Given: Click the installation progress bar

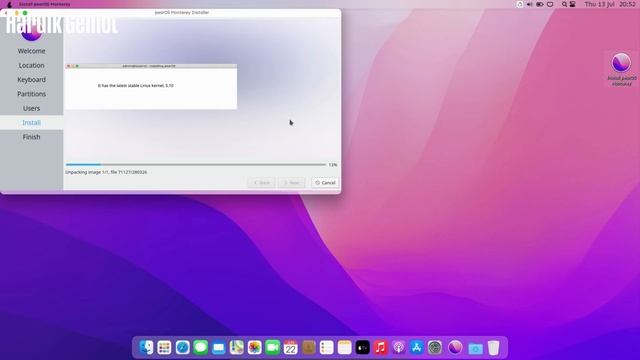Looking at the screenshot, I should pyautogui.click(x=196, y=164).
